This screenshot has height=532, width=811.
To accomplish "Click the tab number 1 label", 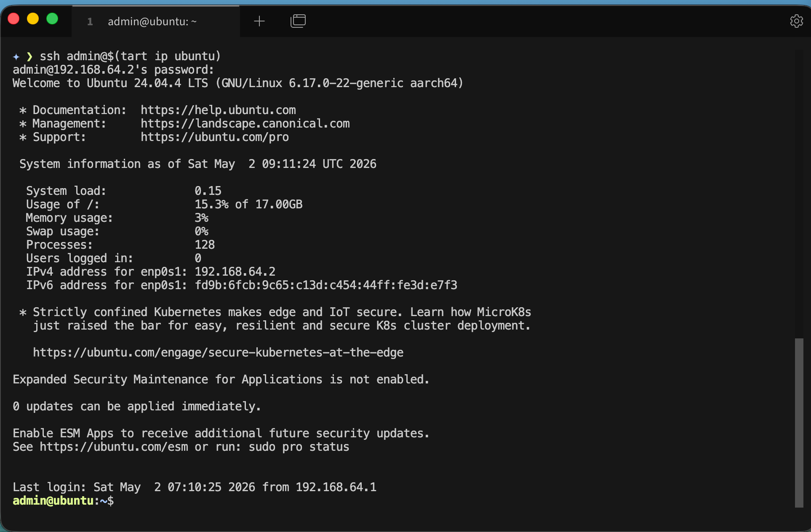I will [90, 21].
